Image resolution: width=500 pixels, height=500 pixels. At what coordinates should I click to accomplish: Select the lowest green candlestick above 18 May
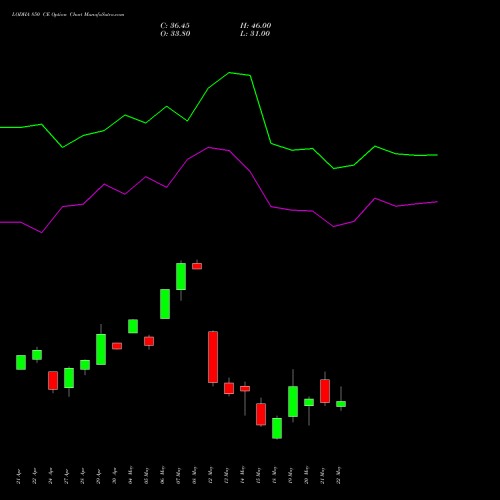click(x=277, y=428)
